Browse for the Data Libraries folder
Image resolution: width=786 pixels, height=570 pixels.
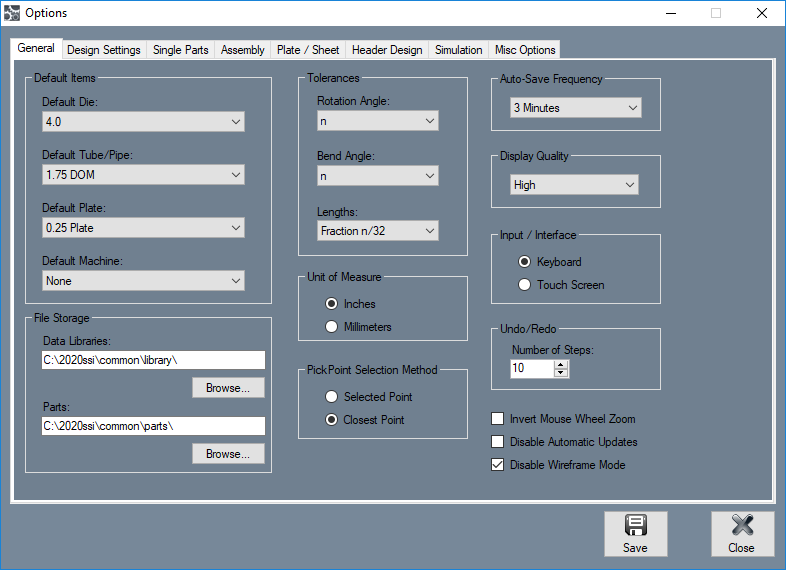click(x=228, y=388)
